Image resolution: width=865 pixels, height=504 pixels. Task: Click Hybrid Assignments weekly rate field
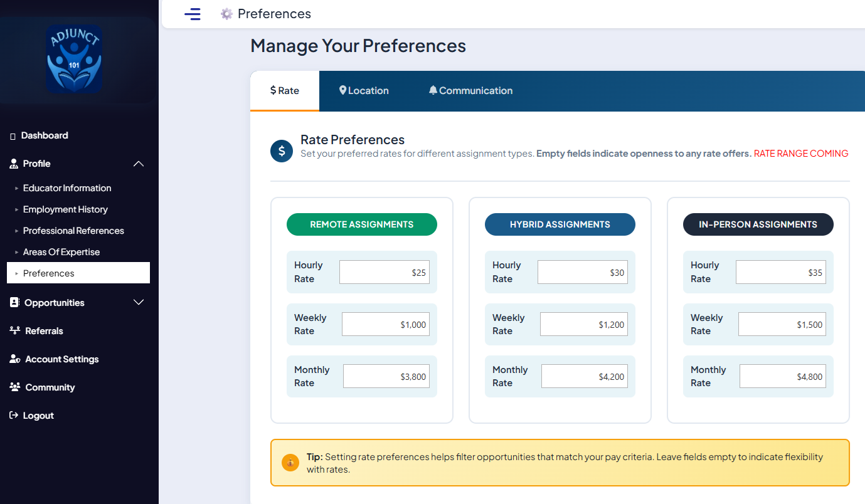pos(583,325)
